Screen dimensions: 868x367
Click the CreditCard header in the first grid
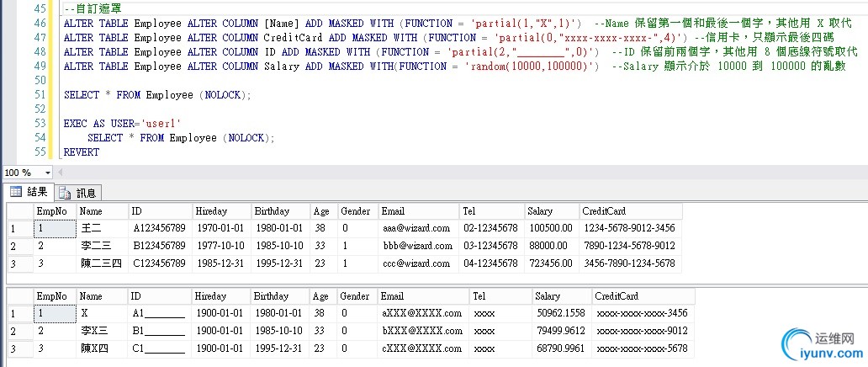(x=631, y=211)
